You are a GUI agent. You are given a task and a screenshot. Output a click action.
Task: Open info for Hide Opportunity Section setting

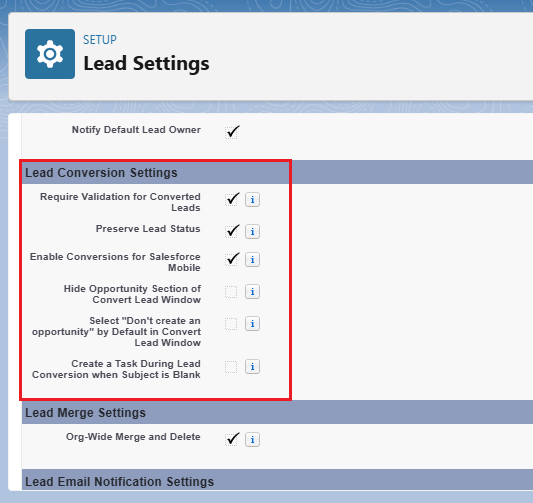[252, 292]
